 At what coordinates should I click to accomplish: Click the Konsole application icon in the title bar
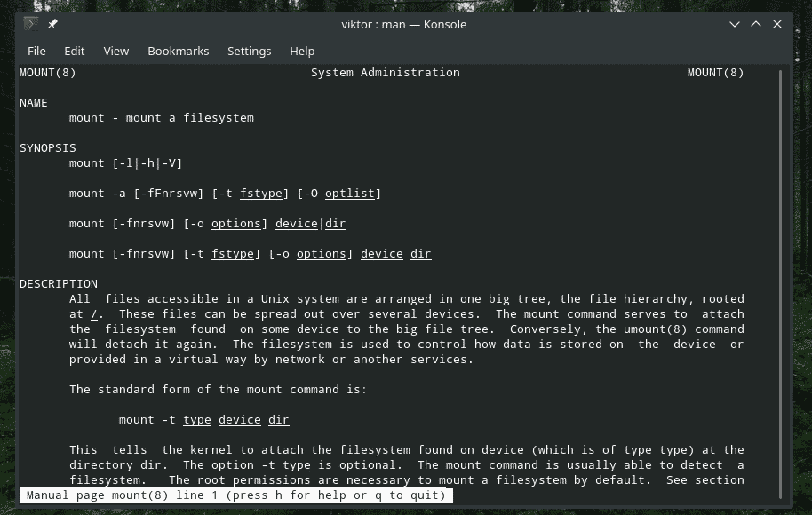pyautogui.click(x=30, y=24)
